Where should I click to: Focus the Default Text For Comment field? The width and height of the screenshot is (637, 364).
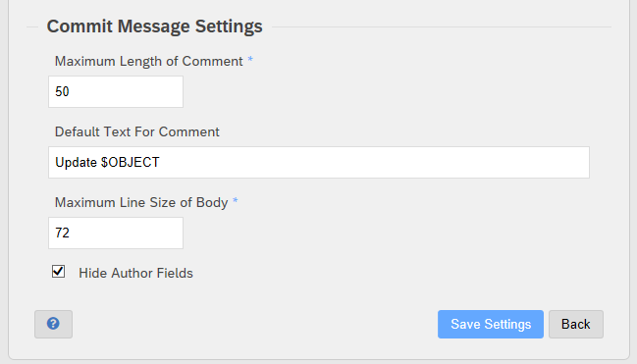pos(319,162)
